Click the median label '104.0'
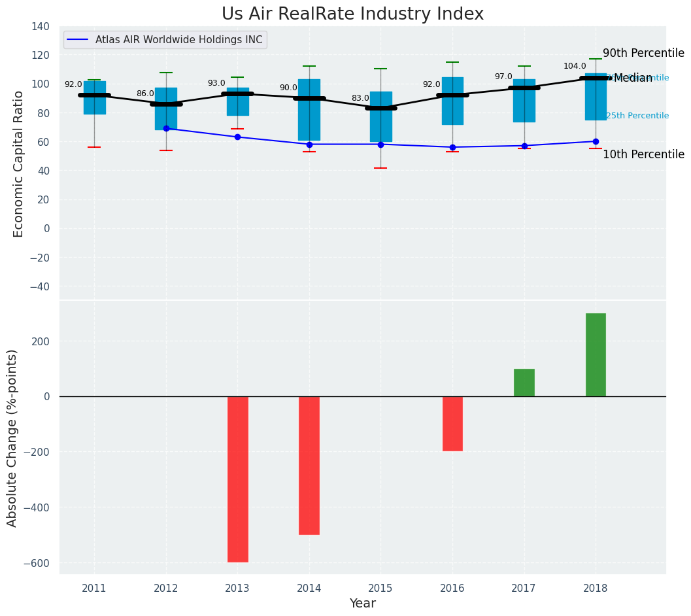The image size is (691, 616). pos(575,66)
